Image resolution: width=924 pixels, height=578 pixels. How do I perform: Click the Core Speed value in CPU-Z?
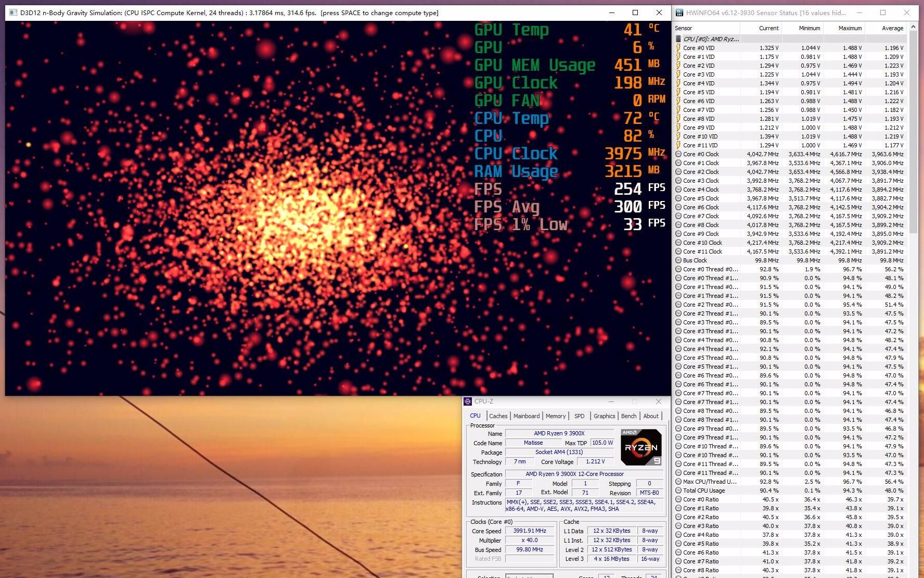click(530, 531)
